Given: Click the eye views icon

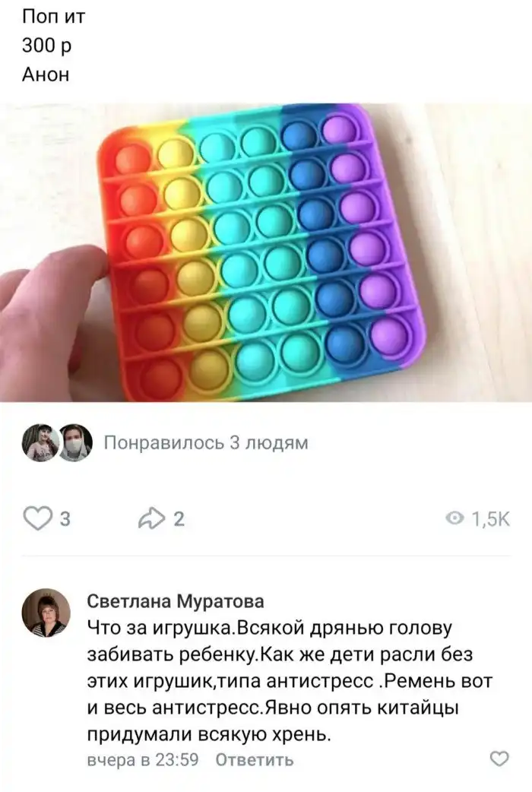Looking at the screenshot, I should (x=455, y=518).
